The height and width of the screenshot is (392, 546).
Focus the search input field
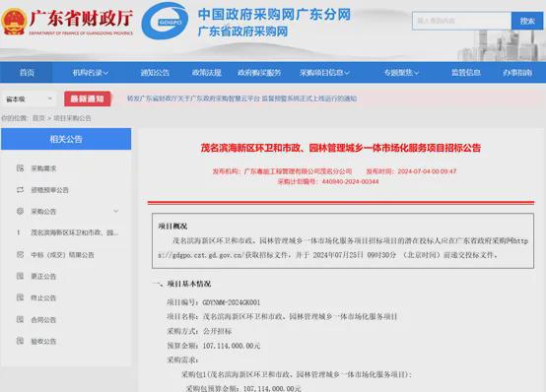click(461, 21)
